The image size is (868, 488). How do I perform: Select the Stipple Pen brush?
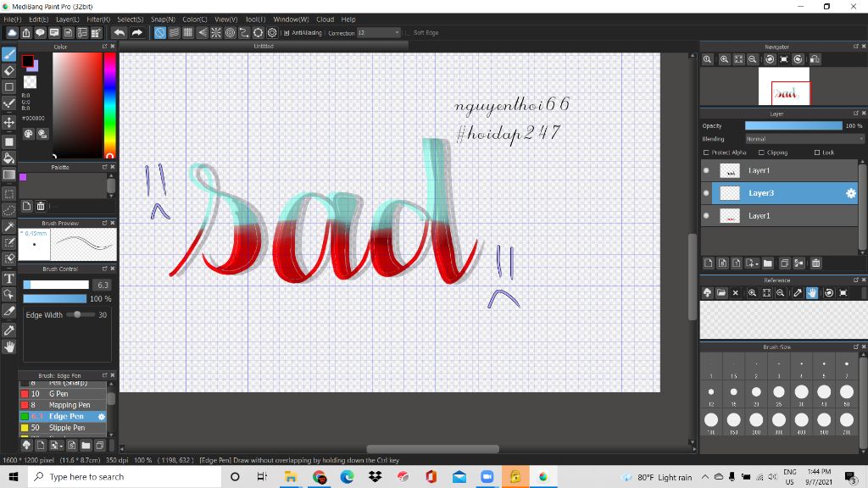[63, 428]
